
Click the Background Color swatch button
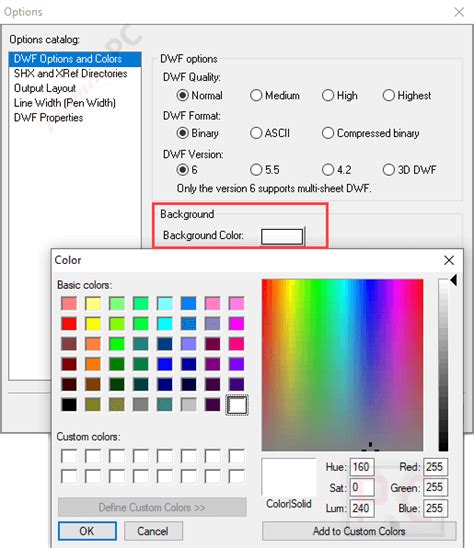pyautogui.click(x=282, y=237)
